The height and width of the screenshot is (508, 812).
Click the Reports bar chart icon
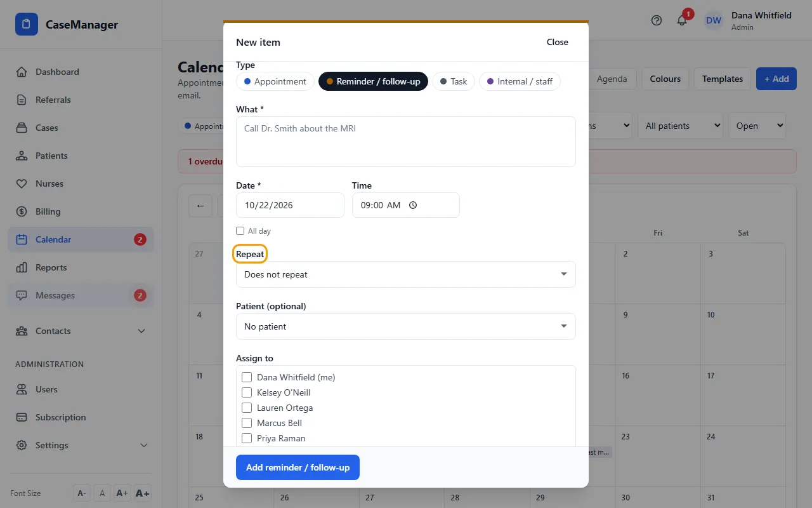(22, 267)
